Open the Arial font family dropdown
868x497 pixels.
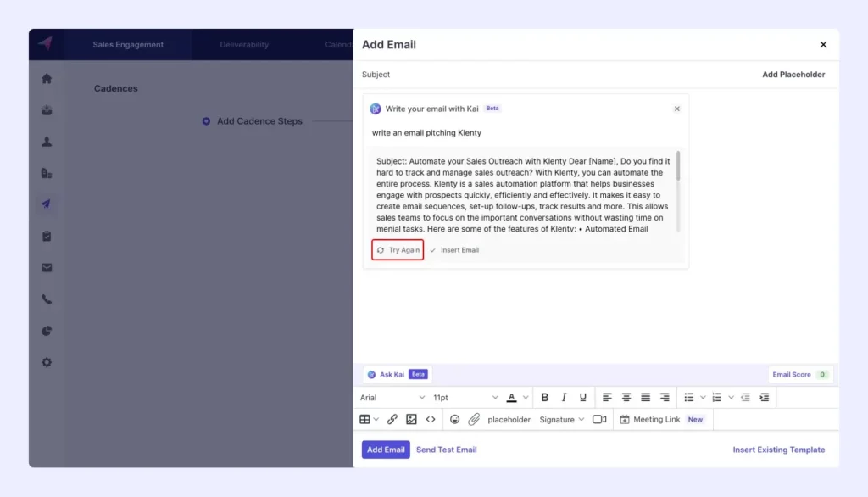coord(392,396)
